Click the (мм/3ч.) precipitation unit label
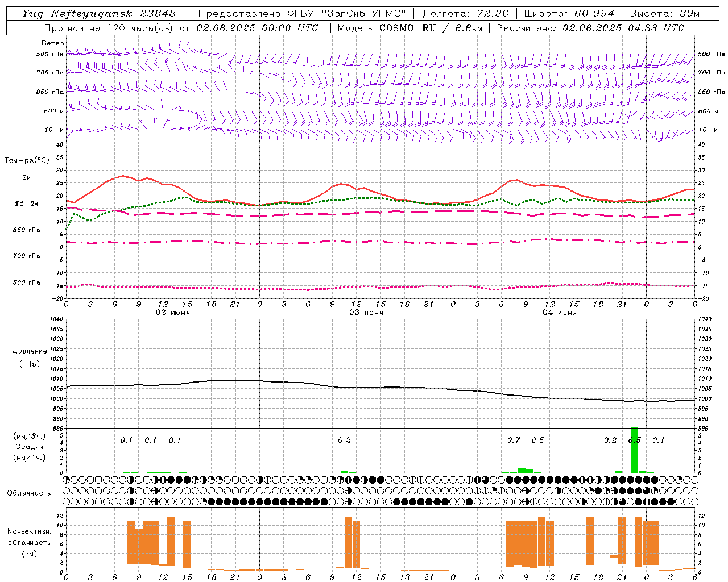This screenshot has width=728, height=582. coord(29,436)
